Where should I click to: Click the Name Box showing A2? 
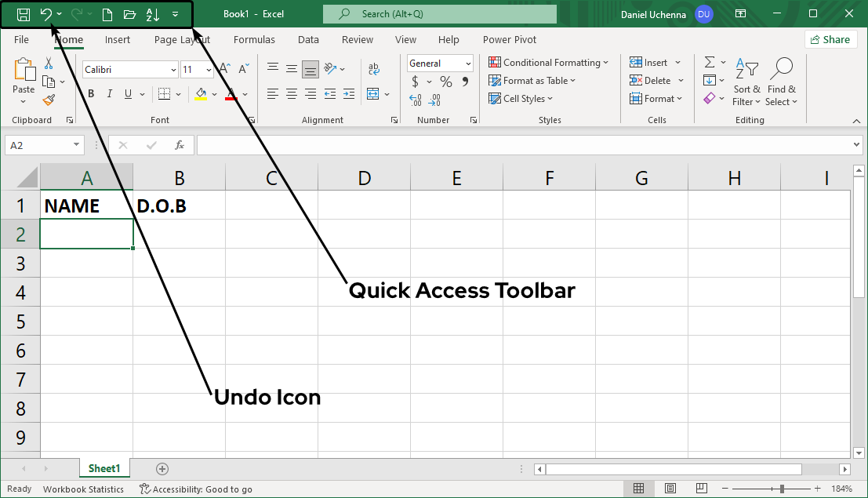click(x=39, y=145)
